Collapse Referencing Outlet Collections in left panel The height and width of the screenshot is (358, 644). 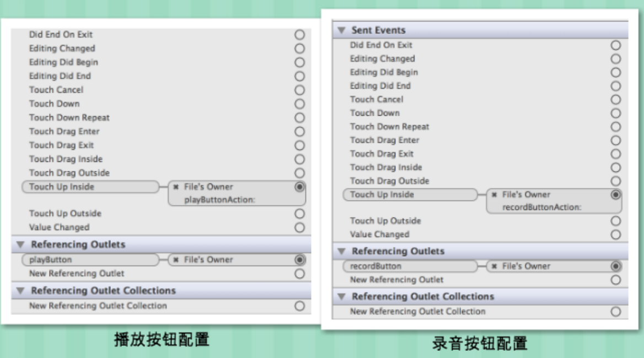tap(20, 290)
